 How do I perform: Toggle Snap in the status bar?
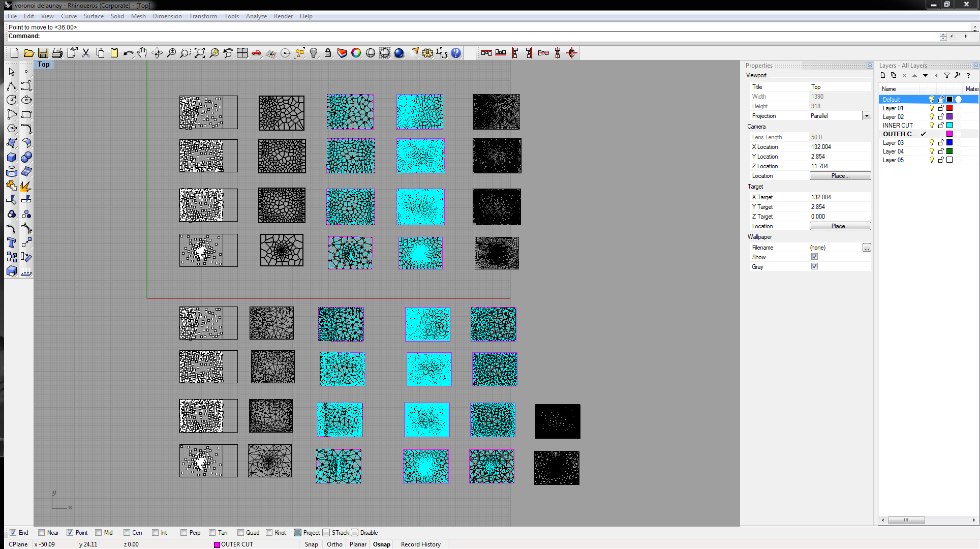coord(312,544)
